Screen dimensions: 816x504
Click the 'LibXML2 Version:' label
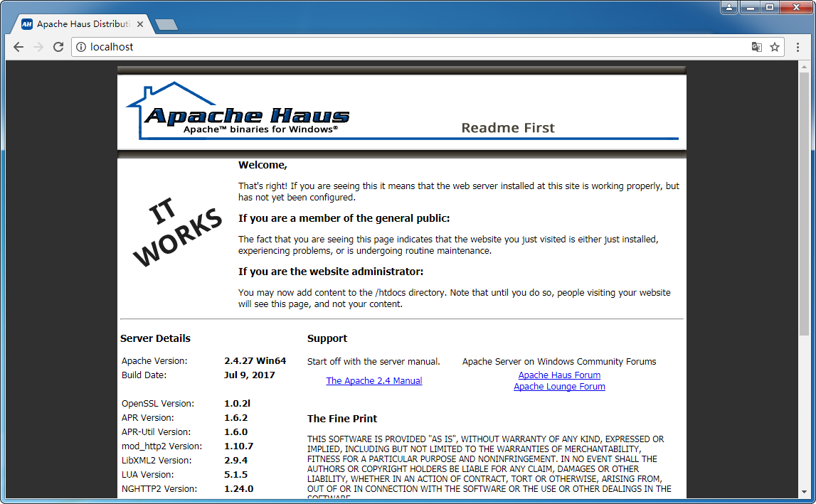pyautogui.click(x=157, y=461)
